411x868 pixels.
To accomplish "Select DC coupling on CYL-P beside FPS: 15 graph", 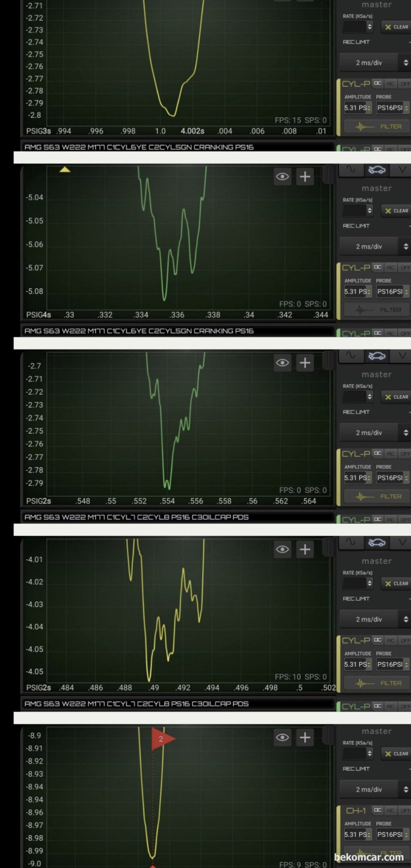I will pyautogui.click(x=377, y=84).
